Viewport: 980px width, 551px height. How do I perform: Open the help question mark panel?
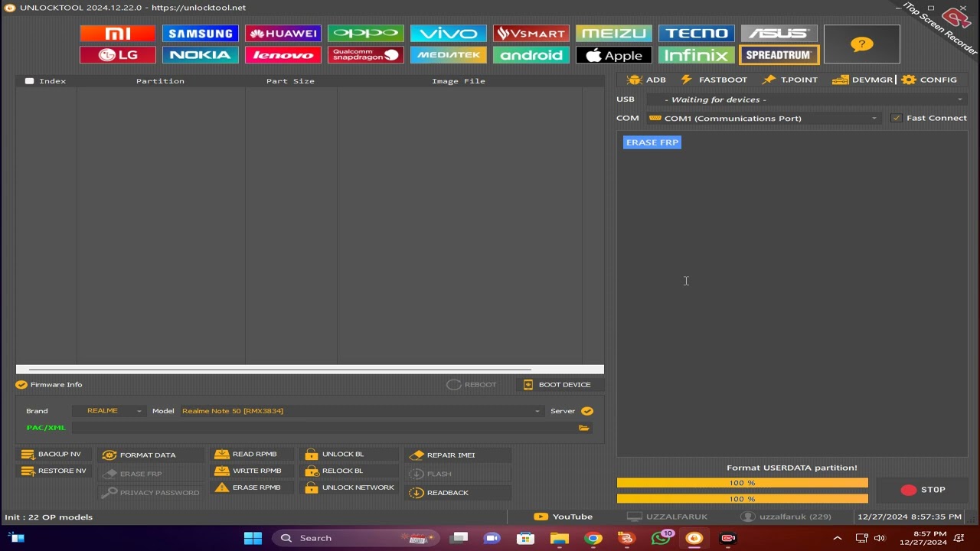[862, 44]
